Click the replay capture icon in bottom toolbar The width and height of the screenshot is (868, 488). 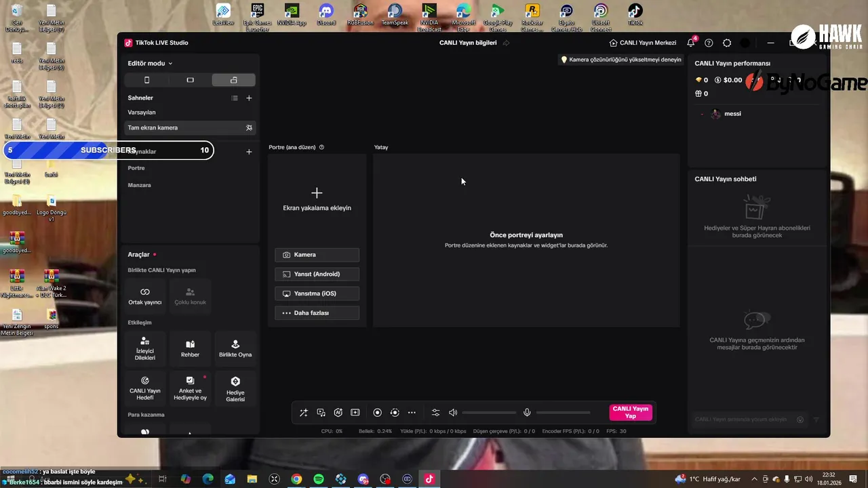[x=395, y=413]
